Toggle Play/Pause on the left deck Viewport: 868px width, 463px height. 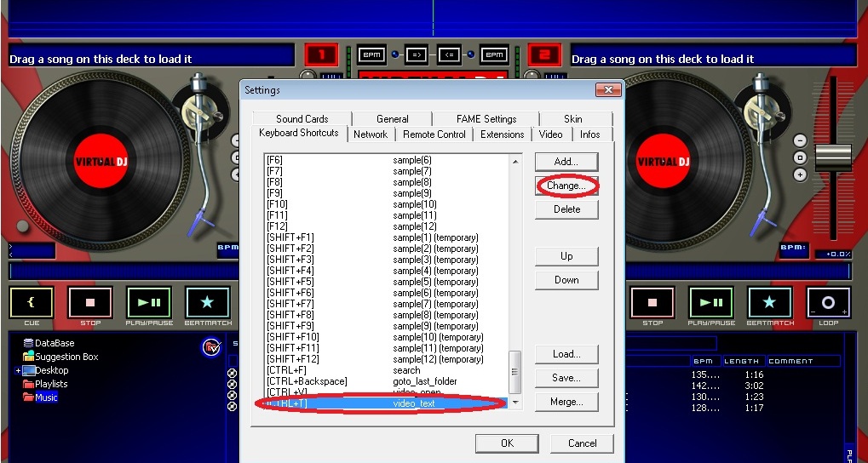pos(149,303)
